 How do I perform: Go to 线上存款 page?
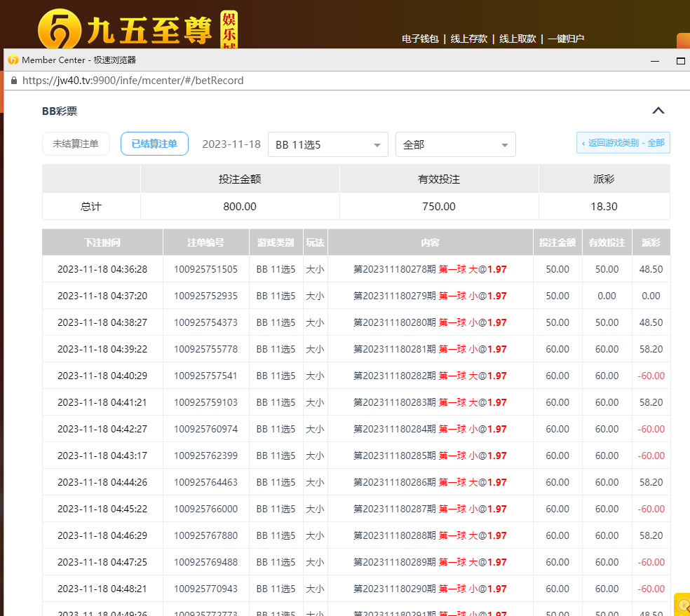[x=468, y=39]
